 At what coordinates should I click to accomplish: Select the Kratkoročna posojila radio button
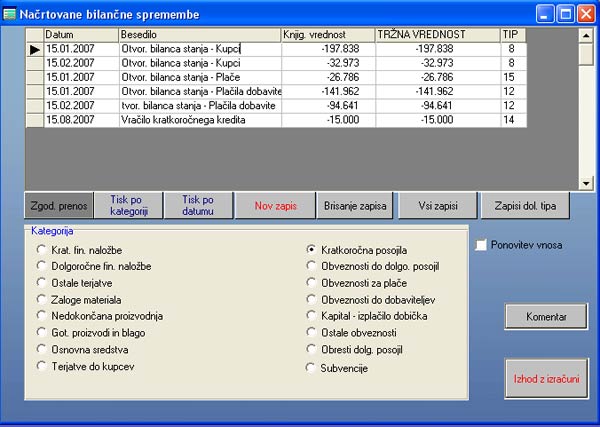point(312,249)
